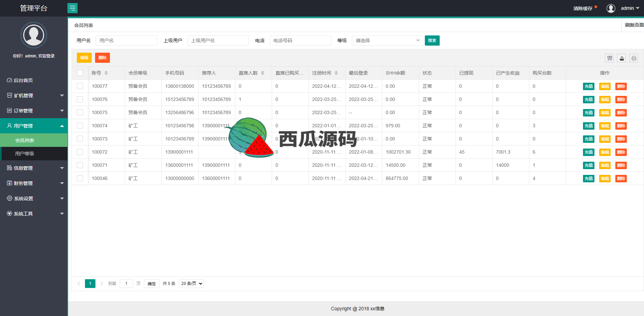This screenshot has height=316, width=644.
Task: Open the admin account dropdown
Action: (x=630, y=8)
